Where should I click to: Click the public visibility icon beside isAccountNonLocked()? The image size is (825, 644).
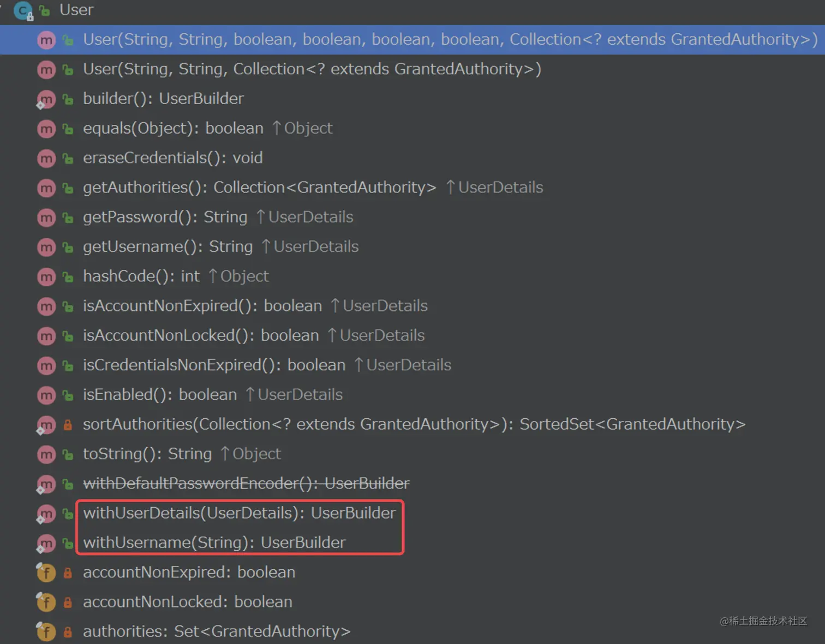tap(68, 336)
